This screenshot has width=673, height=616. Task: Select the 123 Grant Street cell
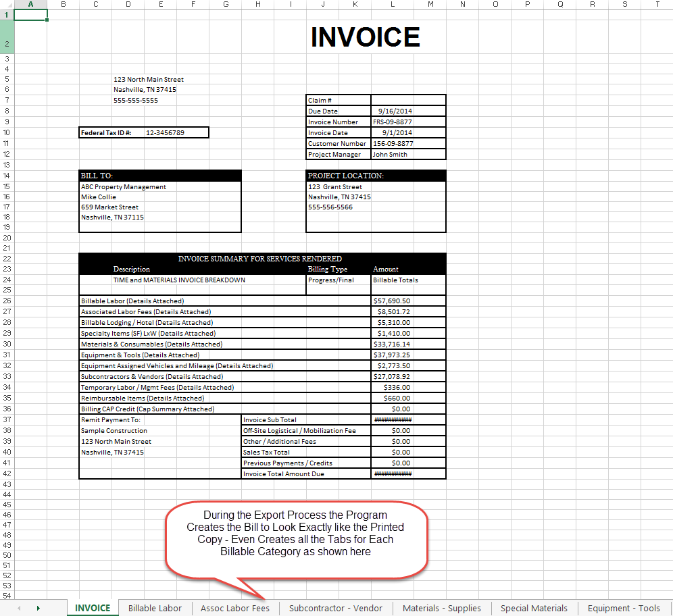334,186
